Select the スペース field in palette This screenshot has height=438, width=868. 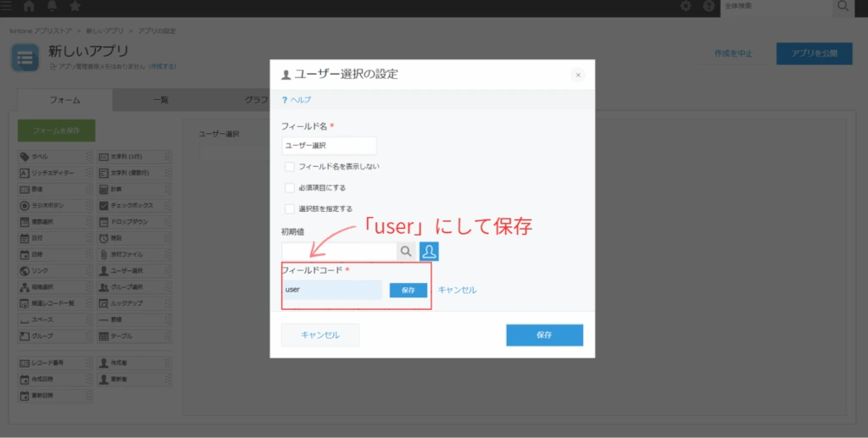[55, 319]
